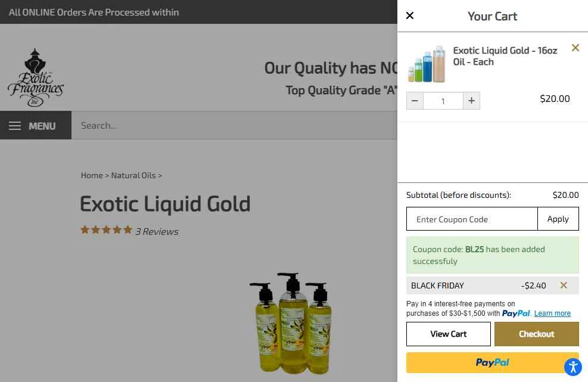Image resolution: width=588 pixels, height=382 pixels.
Task: Open PayPal Learn more link
Action: [x=552, y=313]
